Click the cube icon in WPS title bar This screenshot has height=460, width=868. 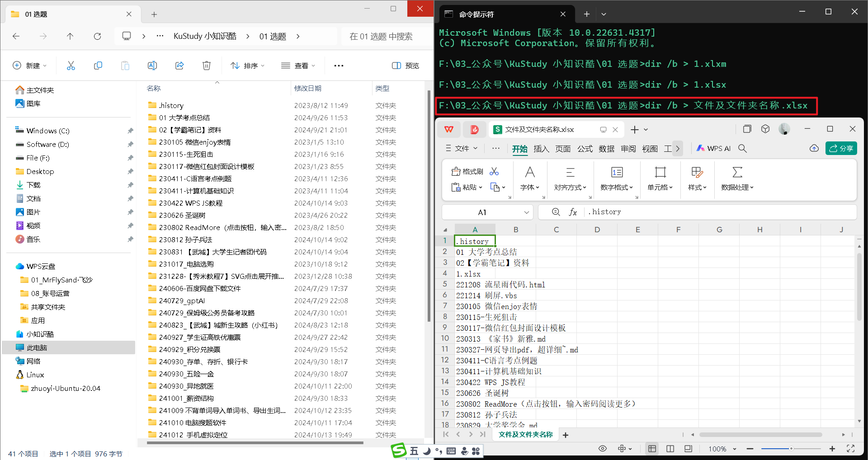(x=765, y=129)
